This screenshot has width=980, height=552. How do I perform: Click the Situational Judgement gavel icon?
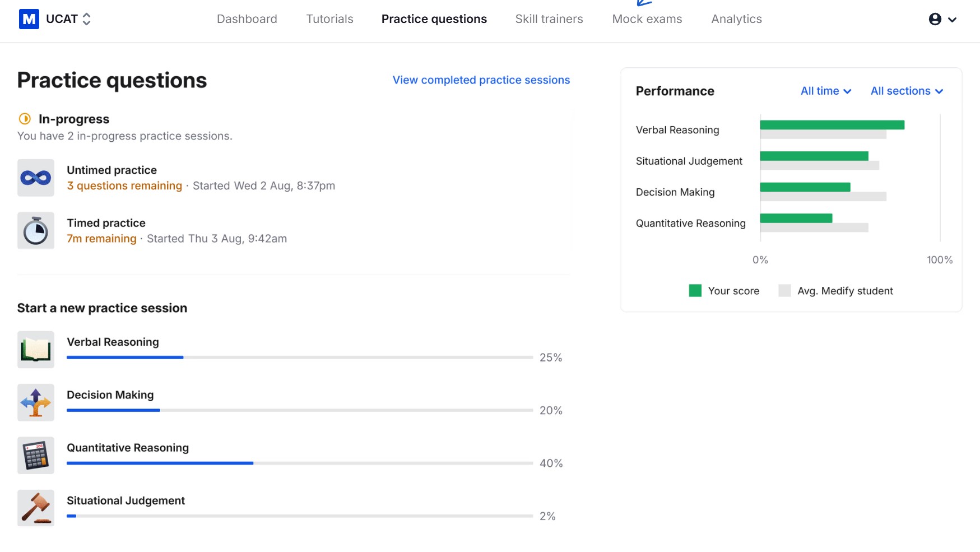[x=36, y=508]
